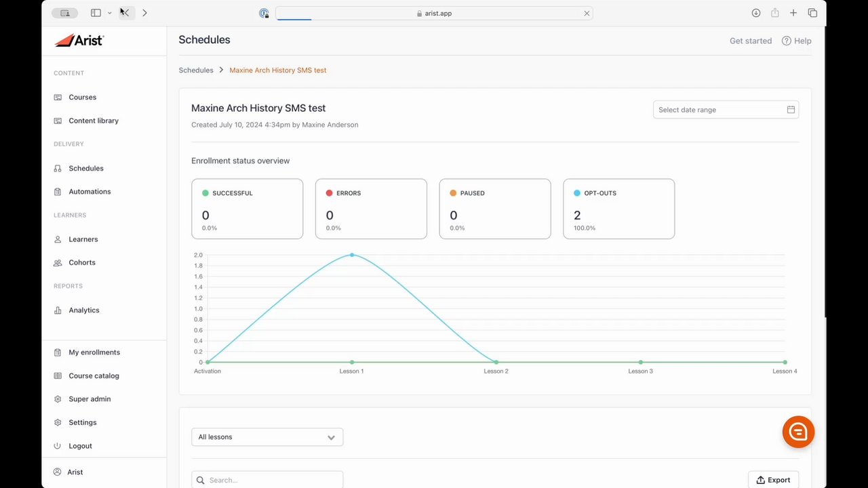This screenshot has height=488, width=868.
Task: Click the learner Search input field
Action: [267, 480]
